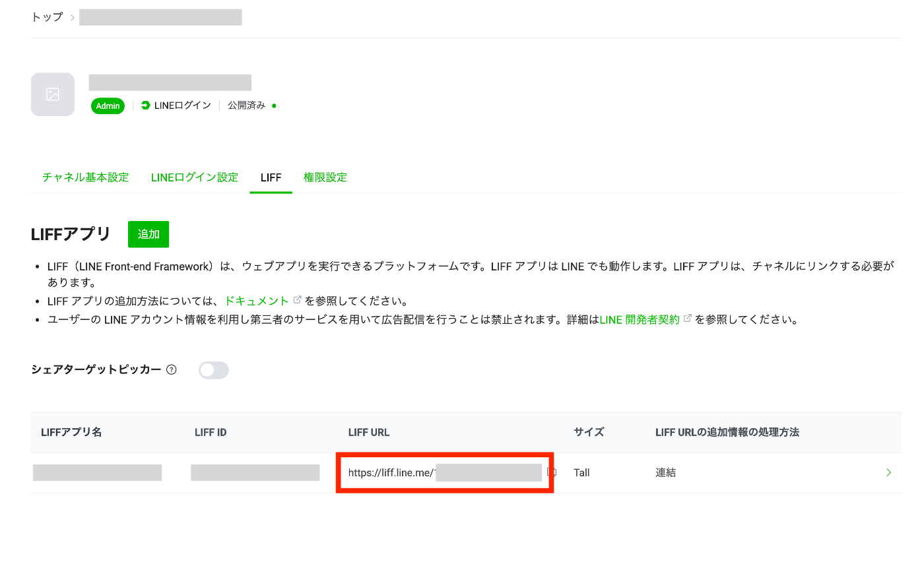Click the LIFFアプリ heading
This screenshot has height=570, width=924.
[71, 234]
